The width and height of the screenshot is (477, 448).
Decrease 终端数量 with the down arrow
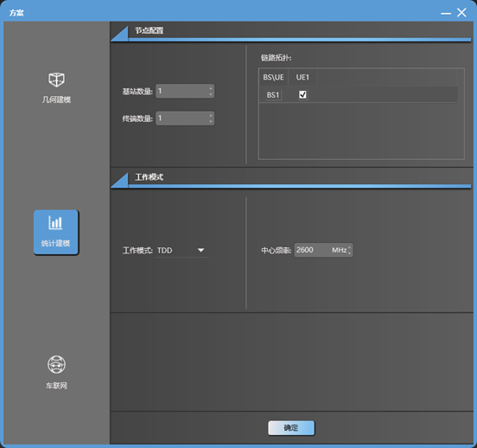[x=211, y=122]
